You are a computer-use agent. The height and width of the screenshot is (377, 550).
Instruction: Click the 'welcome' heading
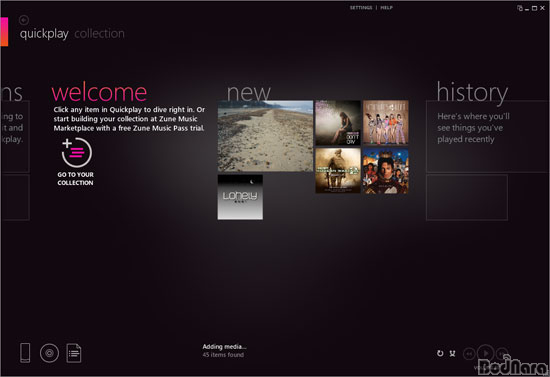(99, 92)
